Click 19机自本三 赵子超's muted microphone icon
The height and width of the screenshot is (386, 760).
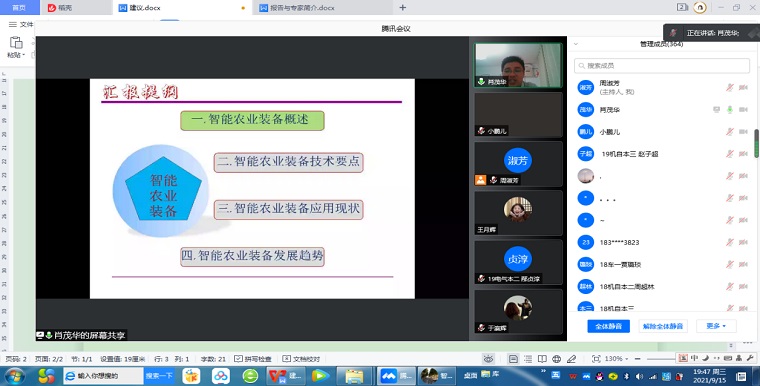729,154
